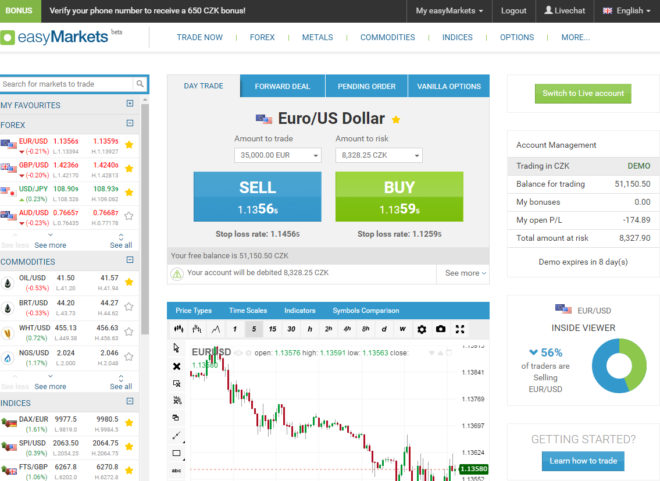660x481 pixels.
Task: Collapse the Commodities section
Action: click(x=130, y=260)
